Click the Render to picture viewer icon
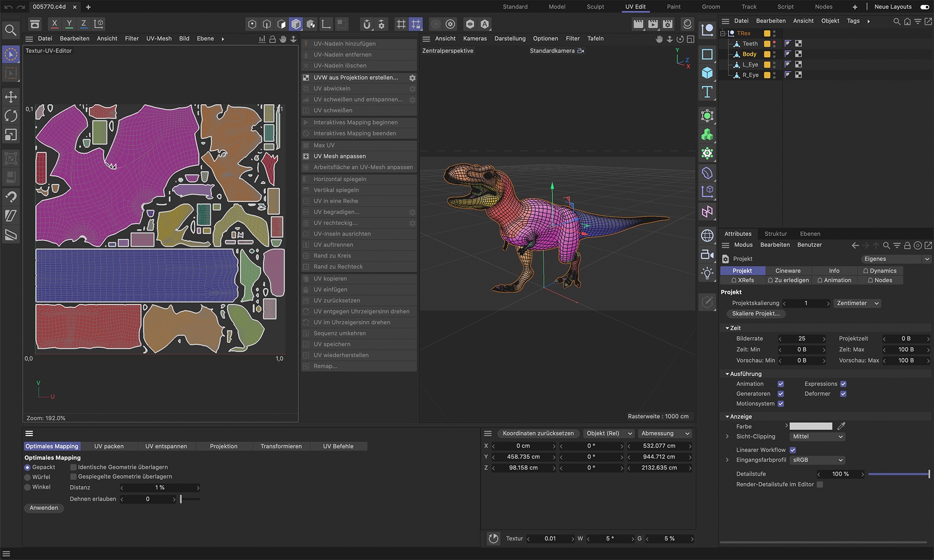This screenshot has width=934, height=560. 653,24
